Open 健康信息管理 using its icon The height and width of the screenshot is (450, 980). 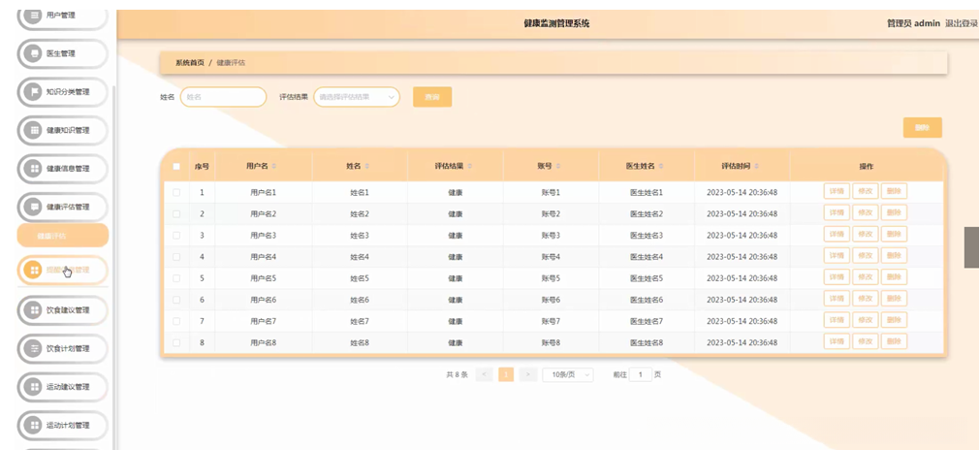33,169
